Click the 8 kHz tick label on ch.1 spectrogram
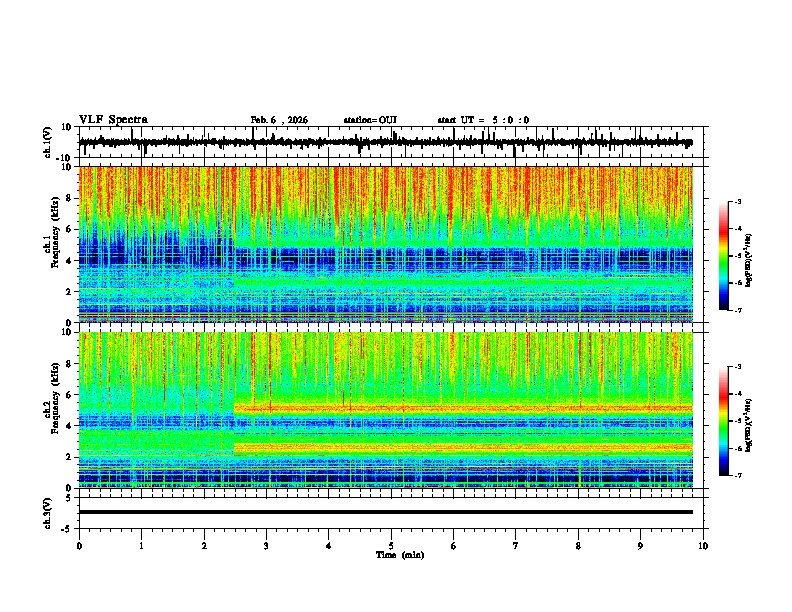Viewport: 792px width, 612px height. (x=70, y=198)
